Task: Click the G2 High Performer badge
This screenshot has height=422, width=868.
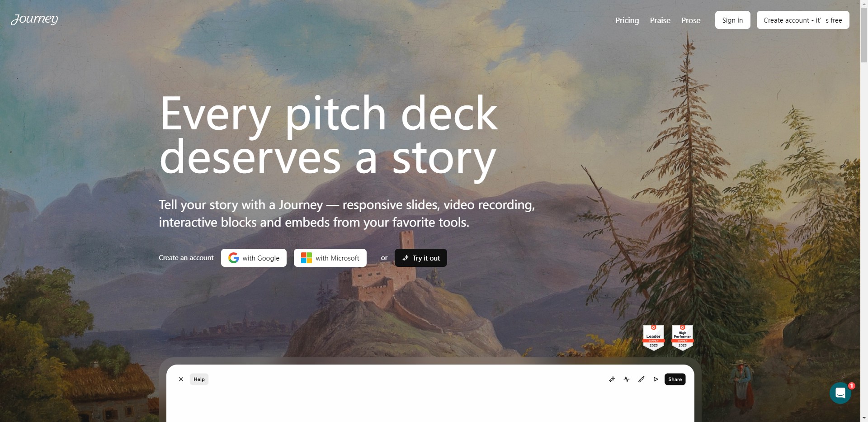Action: coord(682,337)
